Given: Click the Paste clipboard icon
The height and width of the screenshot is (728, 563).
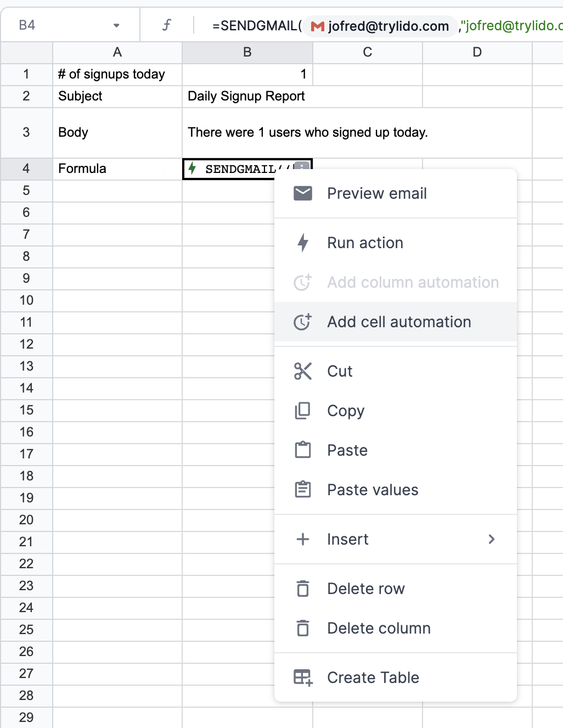Looking at the screenshot, I should (x=303, y=450).
